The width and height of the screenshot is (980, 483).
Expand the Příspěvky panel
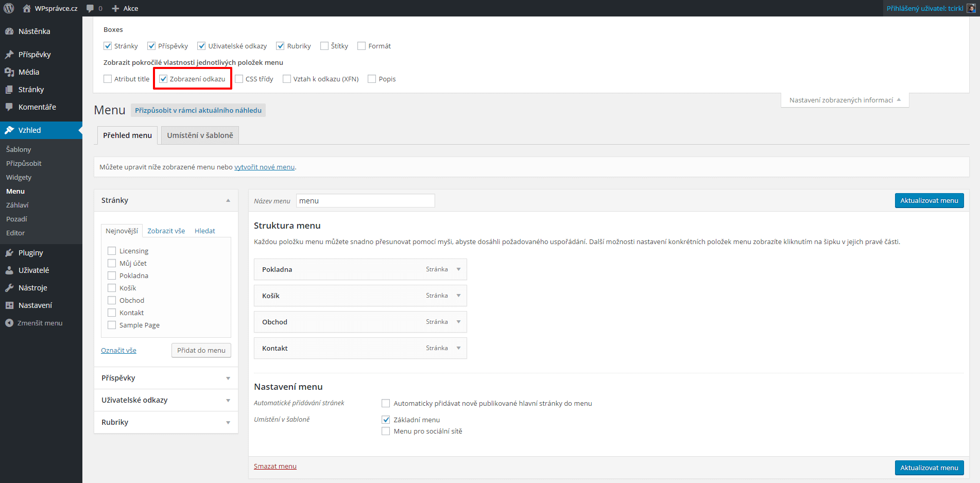tap(166, 378)
